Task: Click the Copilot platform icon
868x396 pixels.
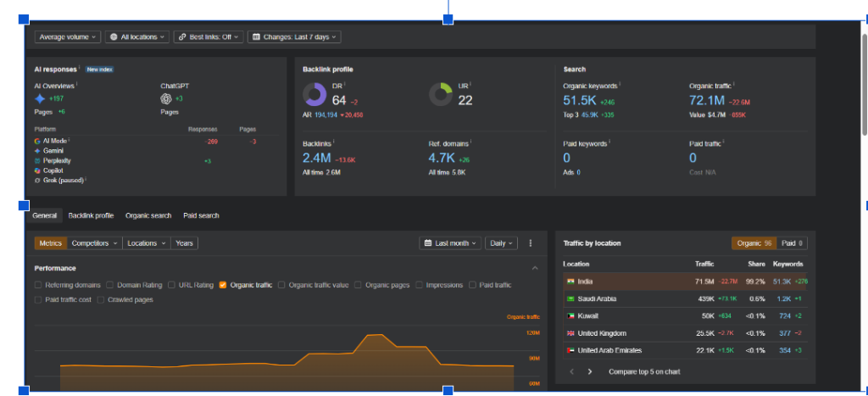Action: pyautogui.click(x=37, y=170)
